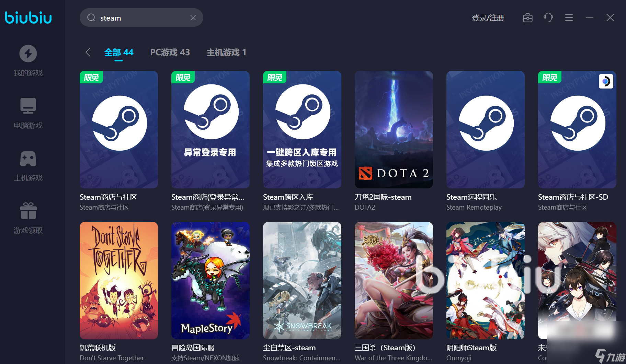The width and height of the screenshot is (626, 364).
Task: Open the hamburger menu
Action: (x=569, y=17)
